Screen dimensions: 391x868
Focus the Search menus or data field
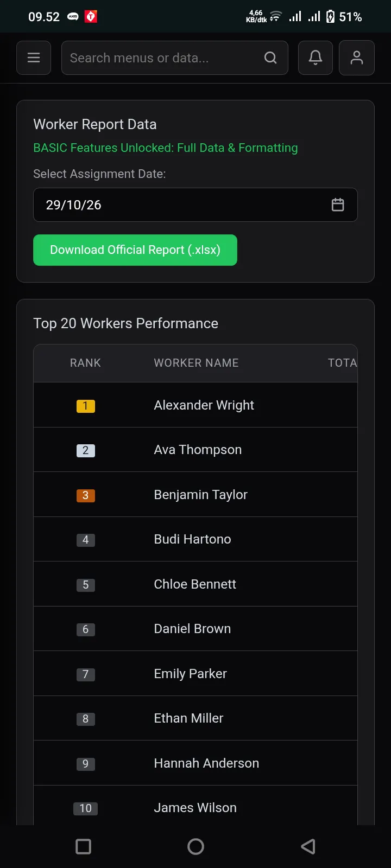click(x=175, y=58)
